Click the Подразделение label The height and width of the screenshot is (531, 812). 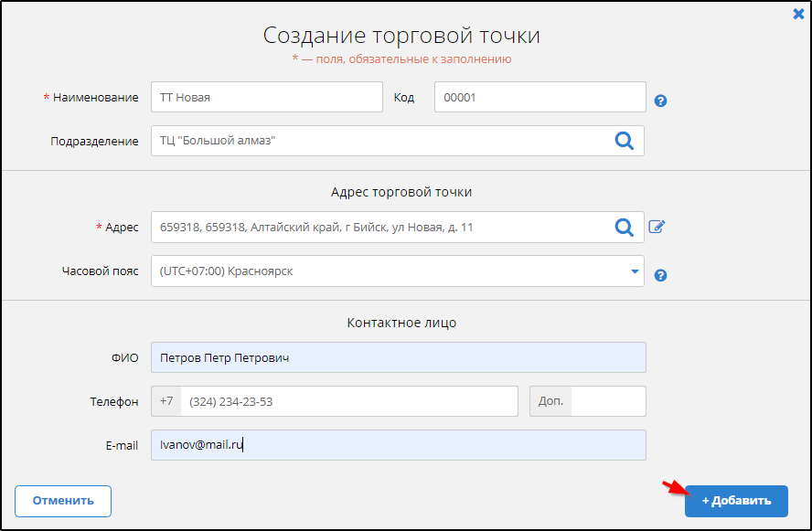click(x=94, y=142)
